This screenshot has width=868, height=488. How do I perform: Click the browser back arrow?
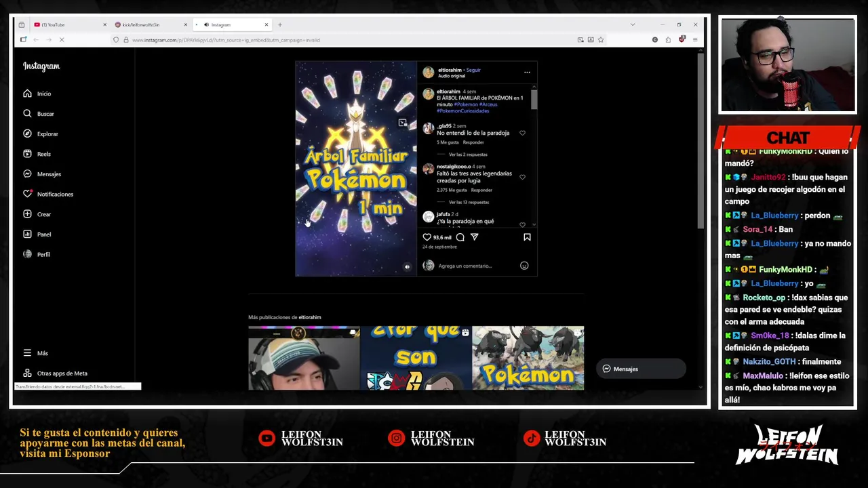[36, 40]
